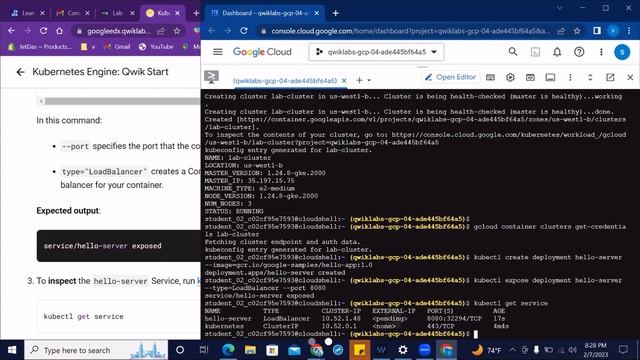Close the Cloud Shell panel
This screenshot has height=360, width=640.
click(630, 77)
